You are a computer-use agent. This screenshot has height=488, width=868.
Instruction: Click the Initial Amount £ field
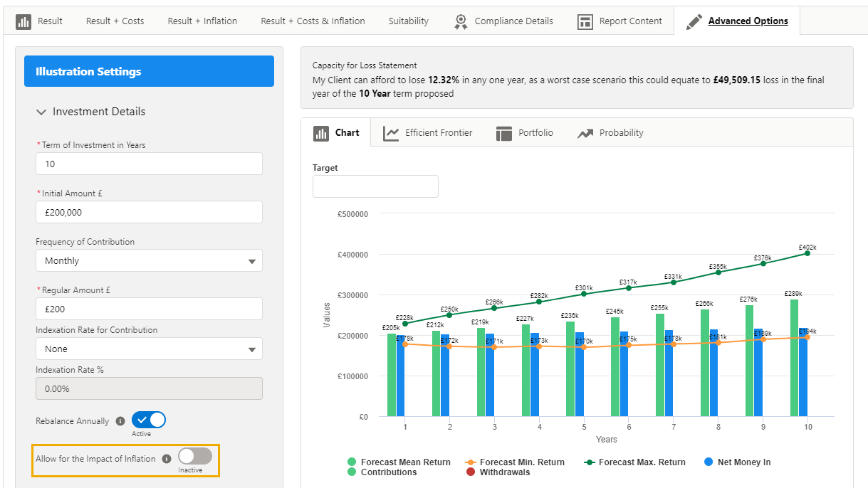149,212
